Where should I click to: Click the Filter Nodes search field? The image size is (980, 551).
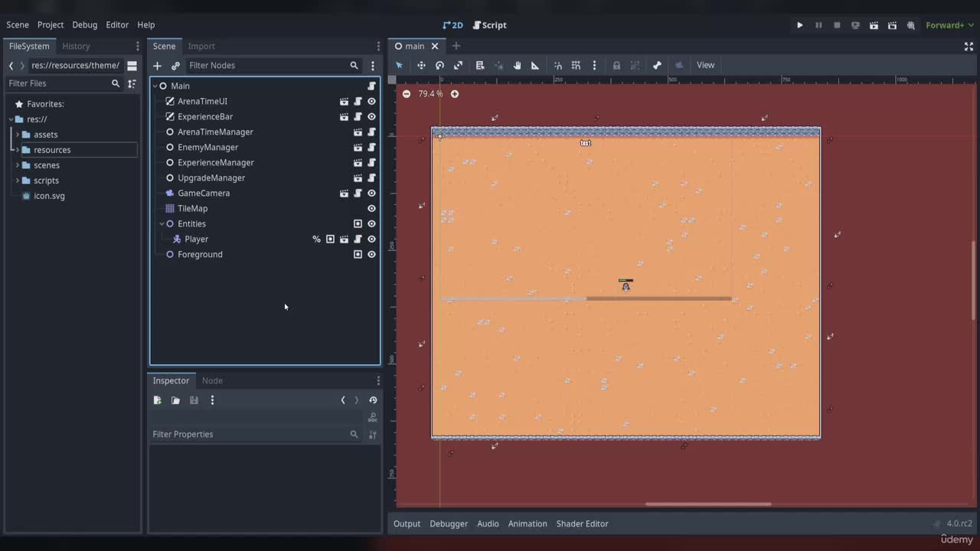[273, 66]
